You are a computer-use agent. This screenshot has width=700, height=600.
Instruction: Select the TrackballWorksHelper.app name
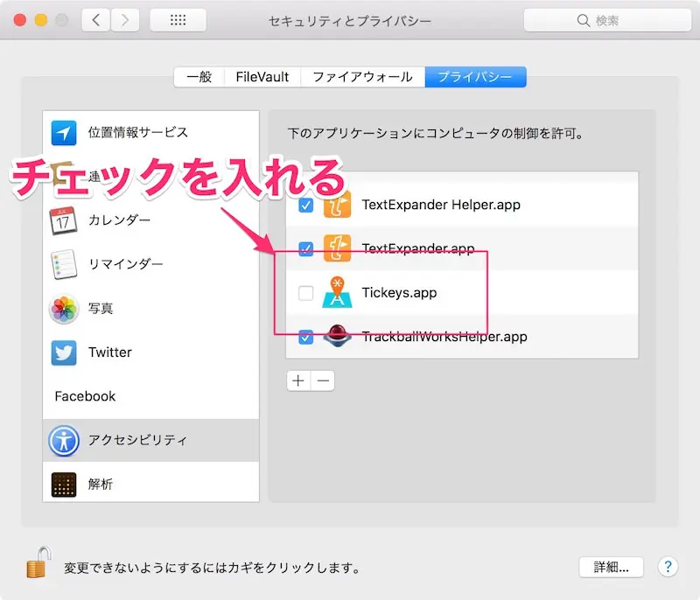pyautogui.click(x=444, y=337)
